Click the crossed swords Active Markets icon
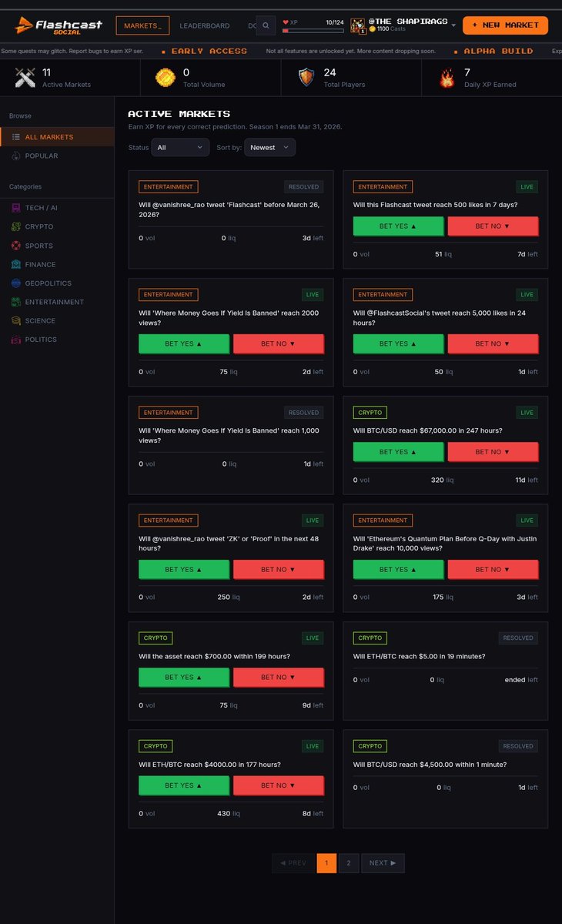The height and width of the screenshot is (924, 562). point(25,77)
